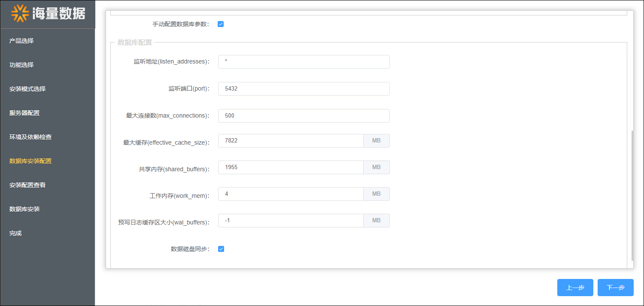The height and width of the screenshot is (306, 644).
Task: Open 服务器配置 step
Action: point(24,113)
